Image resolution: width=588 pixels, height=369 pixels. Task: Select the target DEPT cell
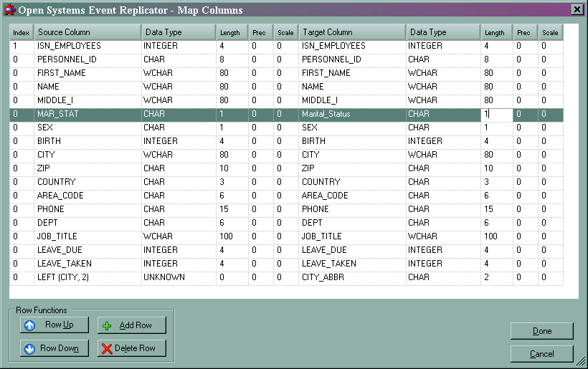[x=352, y=223]
